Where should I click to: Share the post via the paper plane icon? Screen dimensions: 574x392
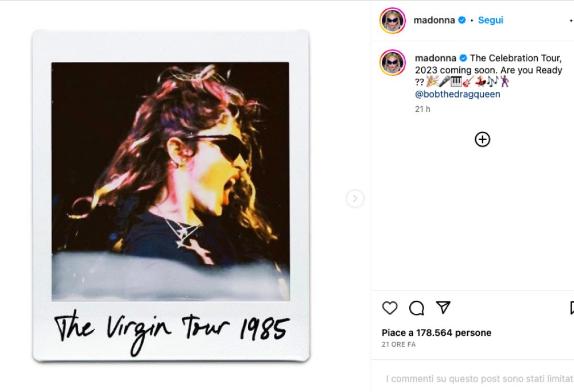(x=443, y=308)
